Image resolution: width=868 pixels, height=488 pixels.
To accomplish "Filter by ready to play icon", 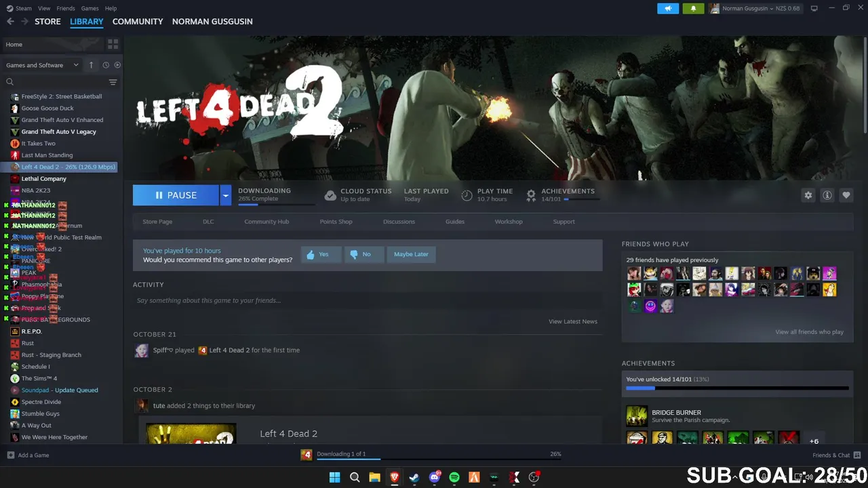I will coord(117,65).
